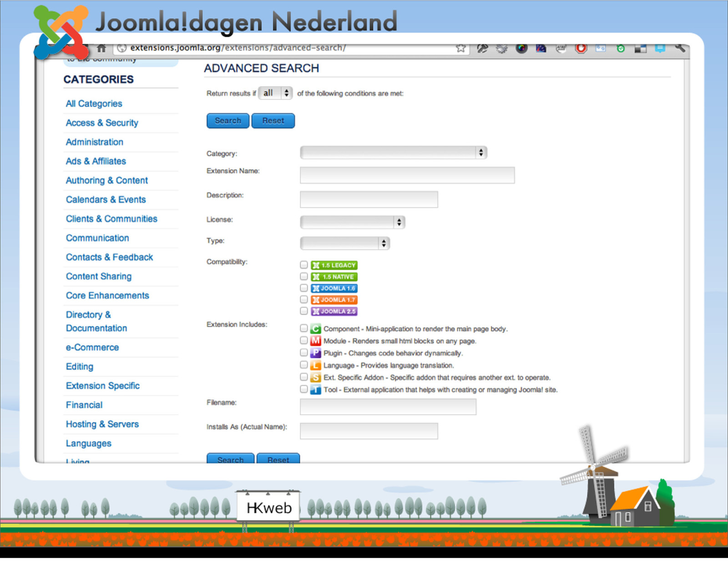Click the gear extension icon in toolbar
The height and width of the screenshot is (561, 728).
pos(501,48)
